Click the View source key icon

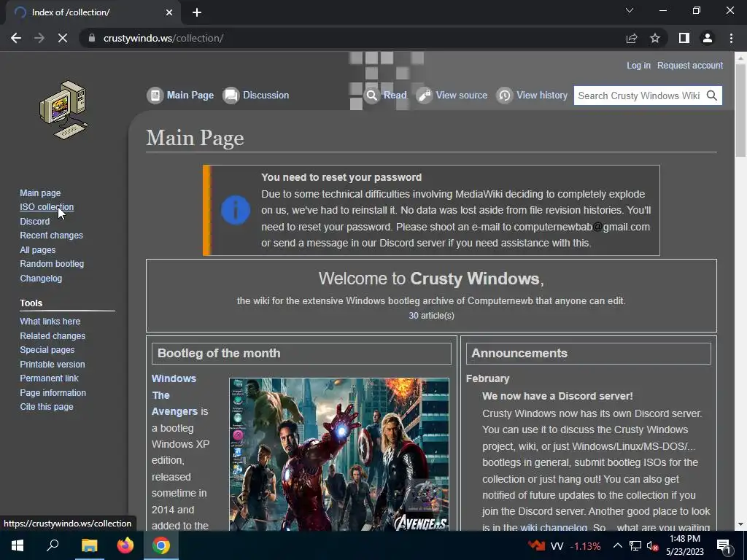pyautogui.click(x=424, y=96)
